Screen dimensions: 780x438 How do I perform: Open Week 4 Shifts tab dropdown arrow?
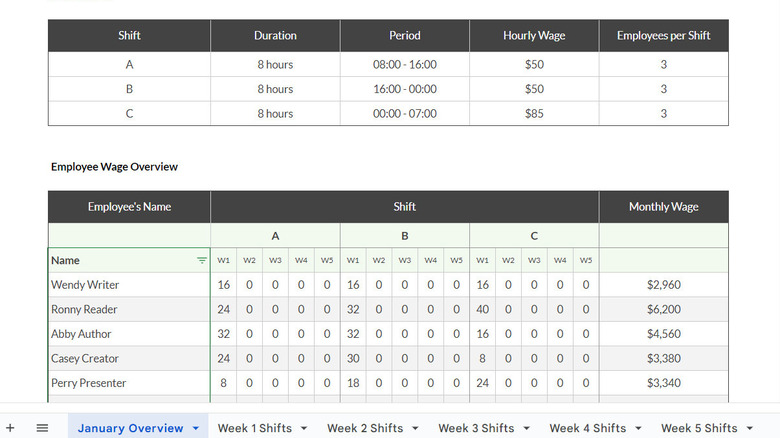[637, 429]
